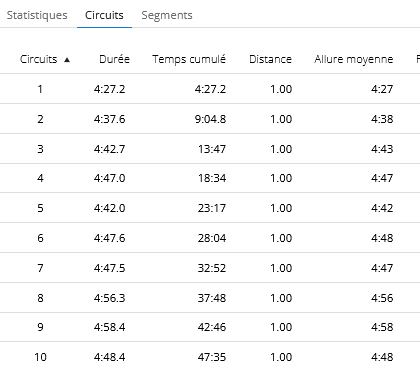Sort by the Durée column header

pyautogui.click(x=114, y=59)
